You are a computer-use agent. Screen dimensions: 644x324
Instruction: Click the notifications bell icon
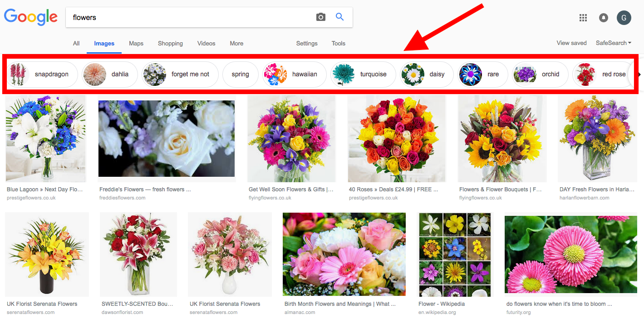tap(603, 17)
